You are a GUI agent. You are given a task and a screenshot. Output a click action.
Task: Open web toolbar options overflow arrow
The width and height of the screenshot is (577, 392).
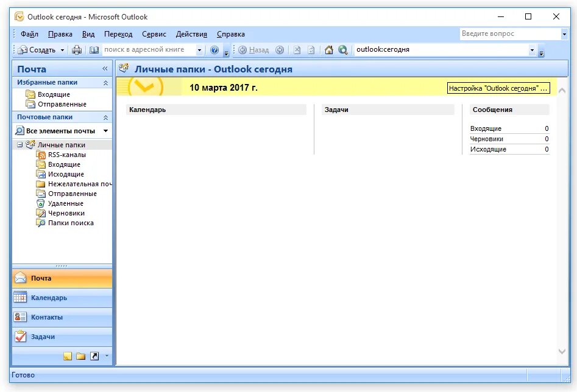tap(541, 52)
